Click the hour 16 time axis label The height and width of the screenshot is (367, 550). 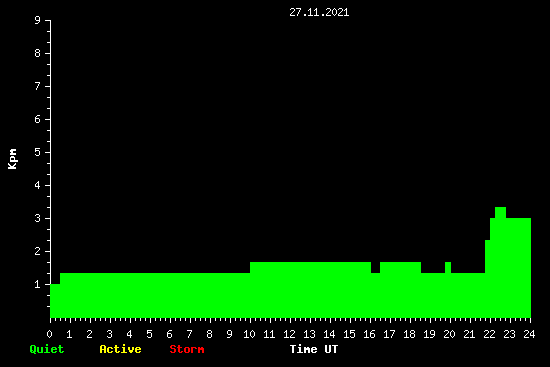369,334
